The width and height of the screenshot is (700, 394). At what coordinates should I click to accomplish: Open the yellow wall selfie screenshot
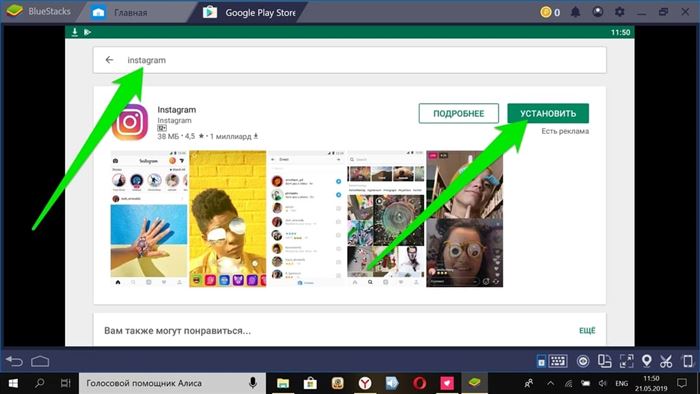point(228,219)
